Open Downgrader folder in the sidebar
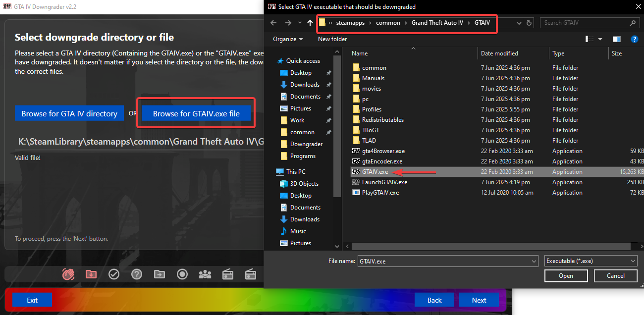 306,144
